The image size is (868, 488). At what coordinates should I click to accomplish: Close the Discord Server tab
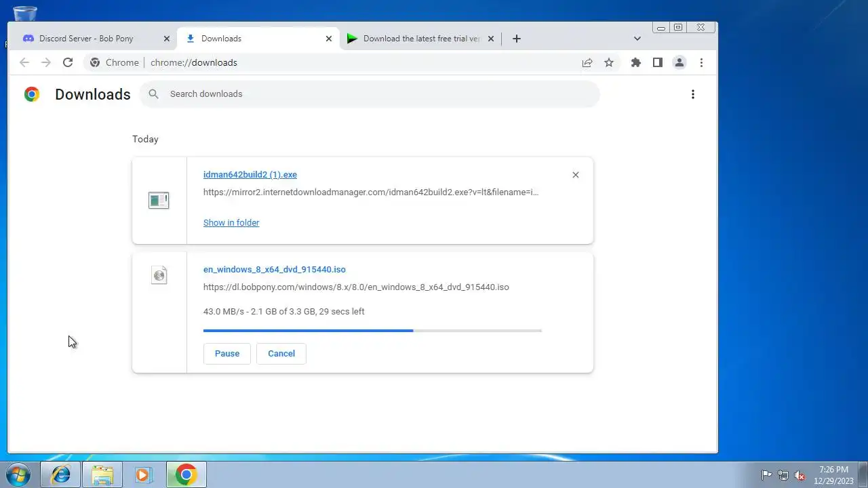click(x=167, y=39)
